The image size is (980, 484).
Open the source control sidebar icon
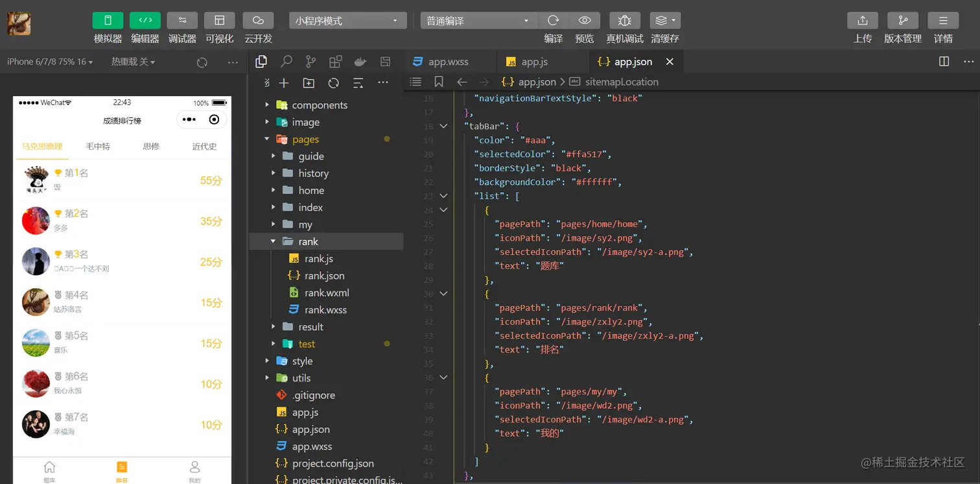tap(311, 62)
